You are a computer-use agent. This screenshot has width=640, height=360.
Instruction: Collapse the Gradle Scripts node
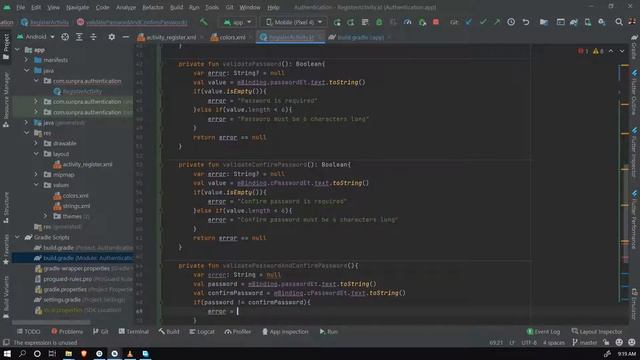pyautogui.click(x=17, y=237)
